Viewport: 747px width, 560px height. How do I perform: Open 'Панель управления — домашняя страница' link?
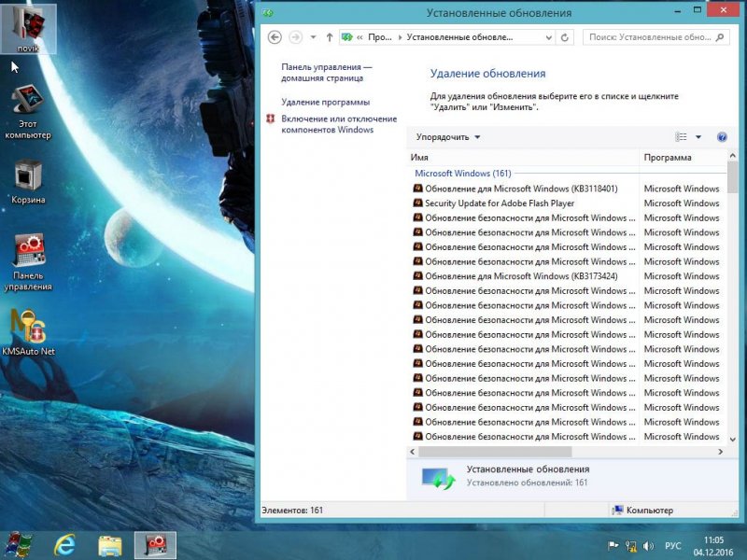(326, 73)
